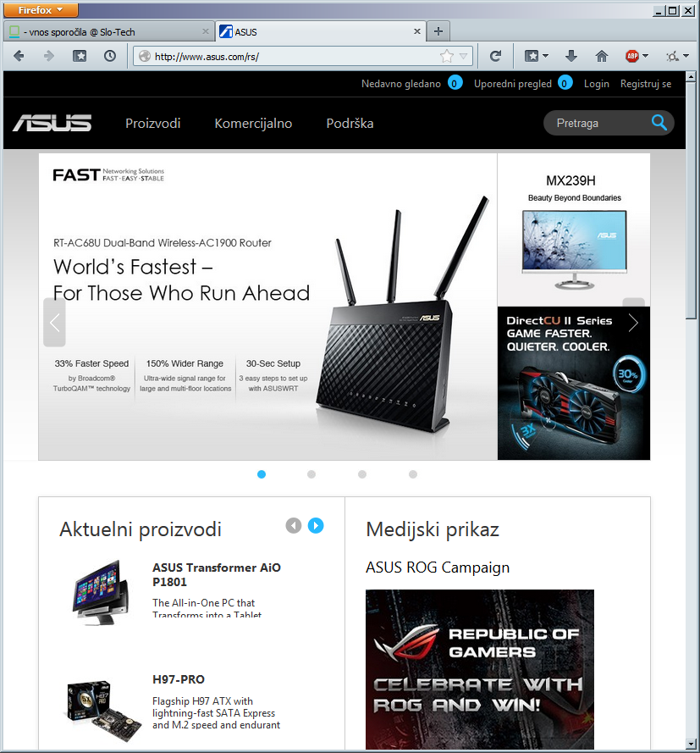This screenshot has width=700, height=753.
Task: Open the Nedavno gledano link
Action: [x=401, y=84]
